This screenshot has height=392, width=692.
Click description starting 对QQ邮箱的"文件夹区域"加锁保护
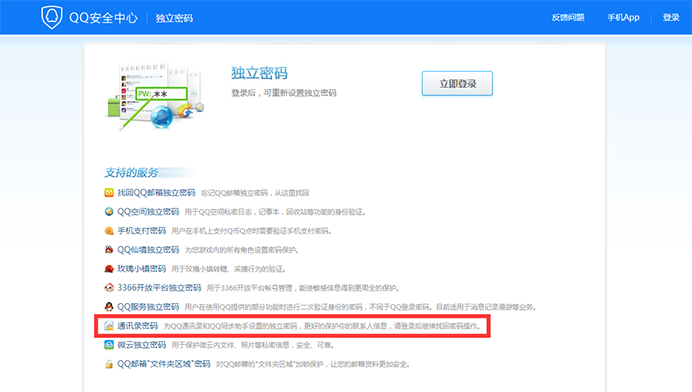click(x=313, y=364)
